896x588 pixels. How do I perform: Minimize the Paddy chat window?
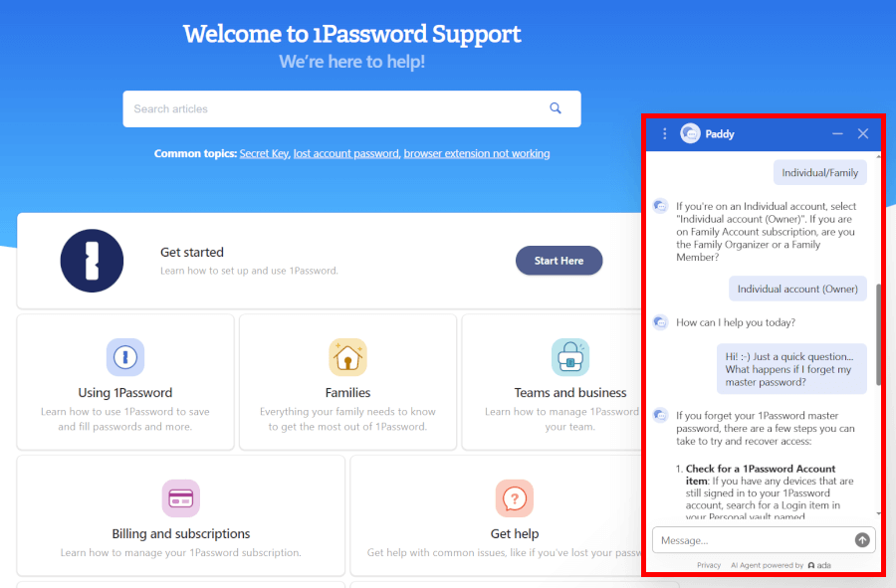point(837,133)
